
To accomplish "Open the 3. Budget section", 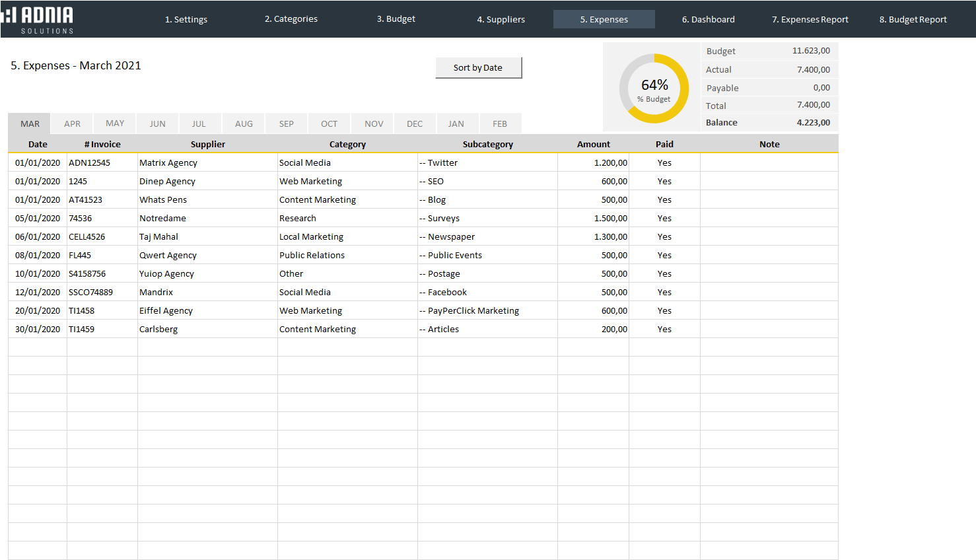I will point(396,19).
